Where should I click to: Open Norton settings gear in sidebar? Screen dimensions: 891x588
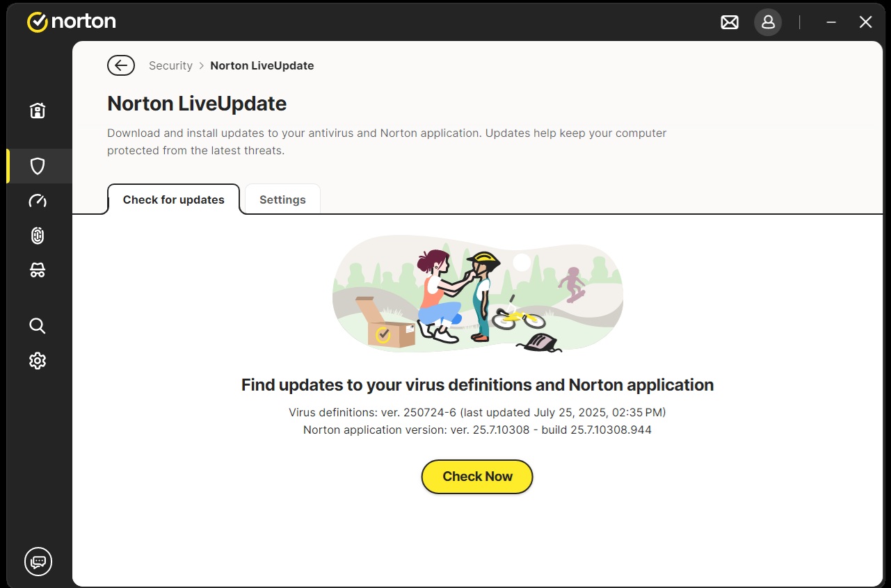pyautogui.click(x=38, y=361)
